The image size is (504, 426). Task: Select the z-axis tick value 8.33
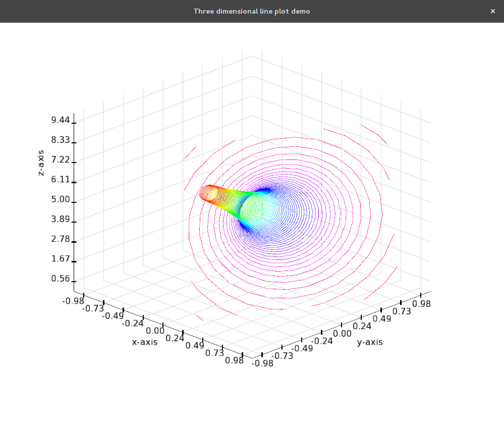pos(61,140)
